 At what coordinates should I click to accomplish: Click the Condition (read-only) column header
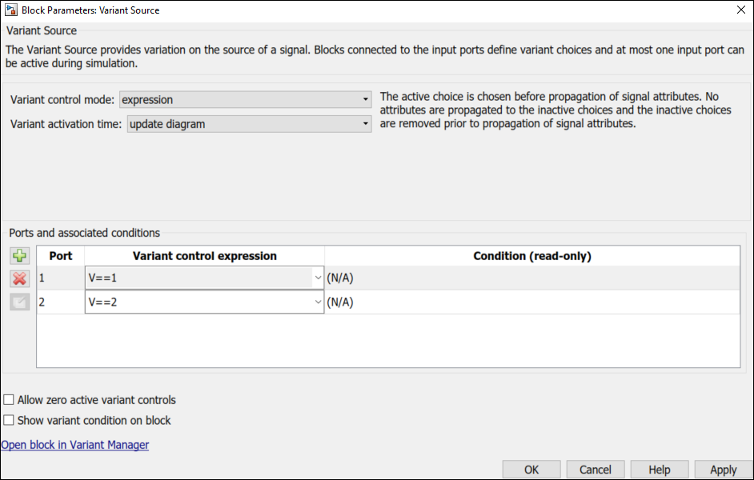pyautogui.click(x=532, y=256)
